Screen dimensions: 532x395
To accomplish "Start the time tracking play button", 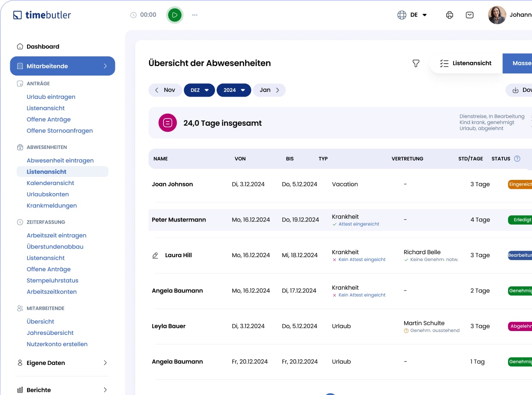I will [175, 15].
